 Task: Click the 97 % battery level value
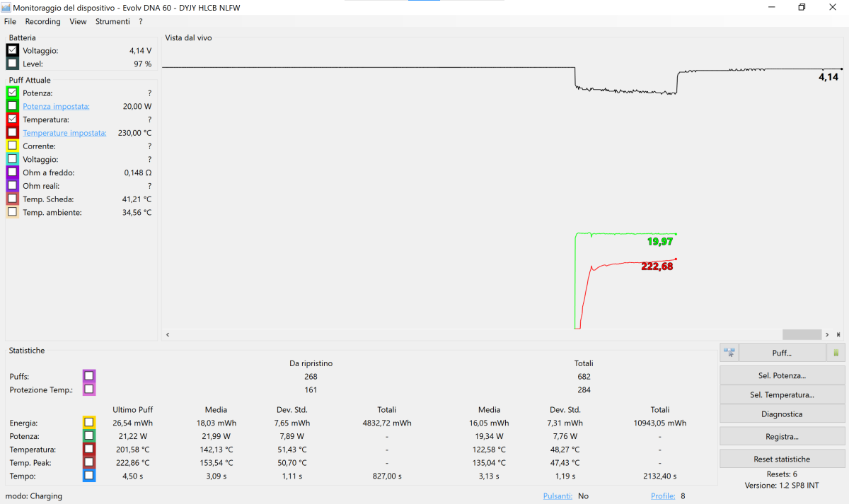(x=142, y=64)
